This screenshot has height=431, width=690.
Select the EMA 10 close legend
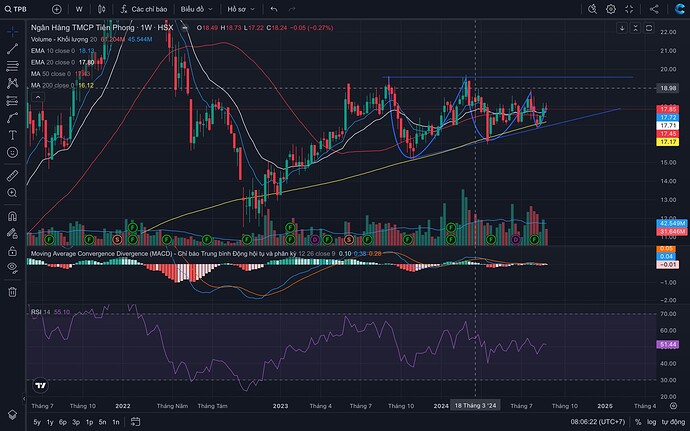pyautogui.click(x=53, y=51)
